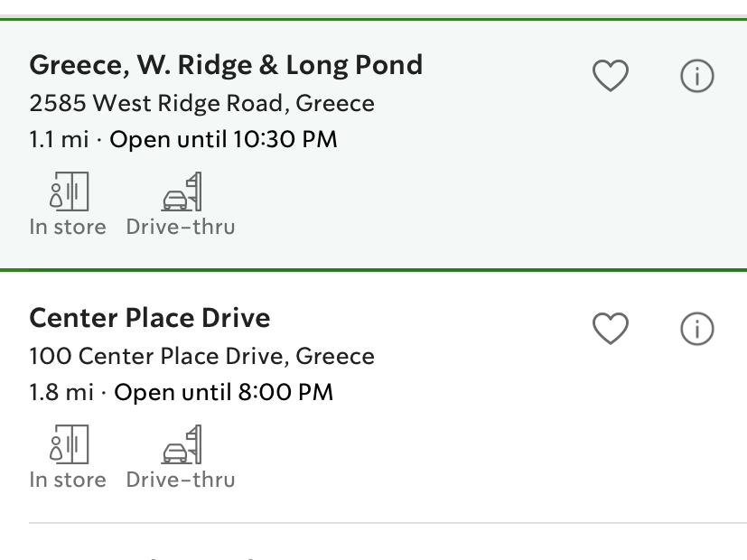747x560 pixels.
Task: Open store details info icon for Greece location
Action: point(696,76)
